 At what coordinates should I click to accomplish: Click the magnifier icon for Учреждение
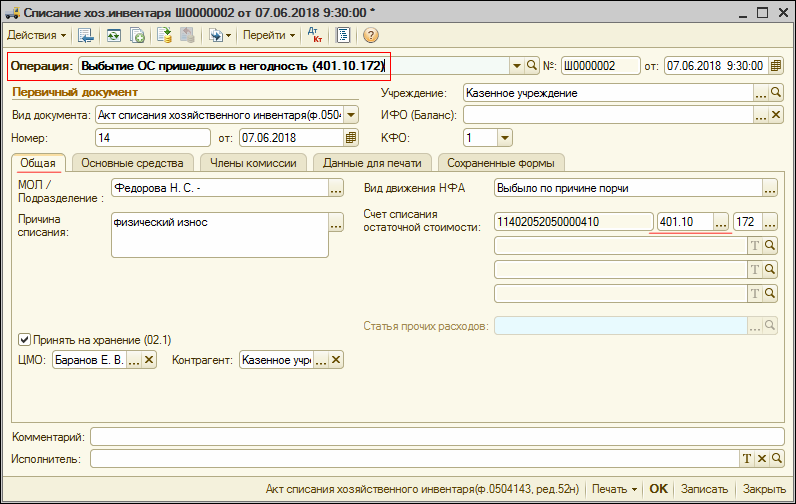[x=775, y=93]
